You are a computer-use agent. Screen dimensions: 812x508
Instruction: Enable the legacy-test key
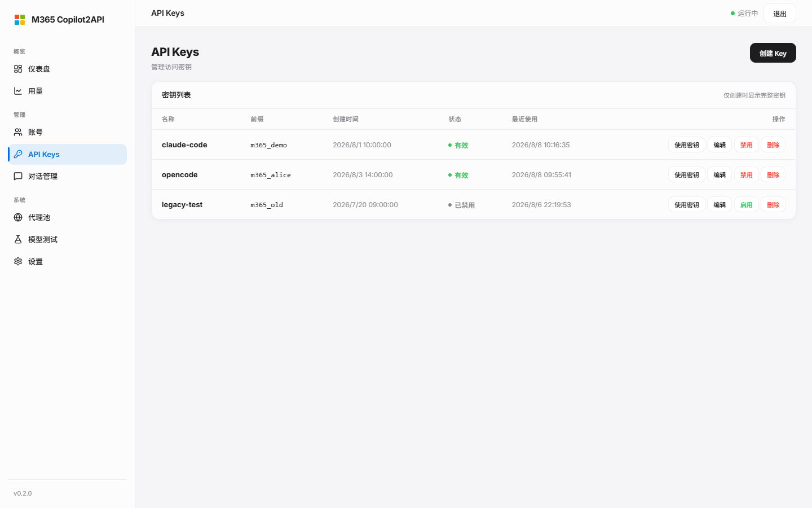[746, 205]
